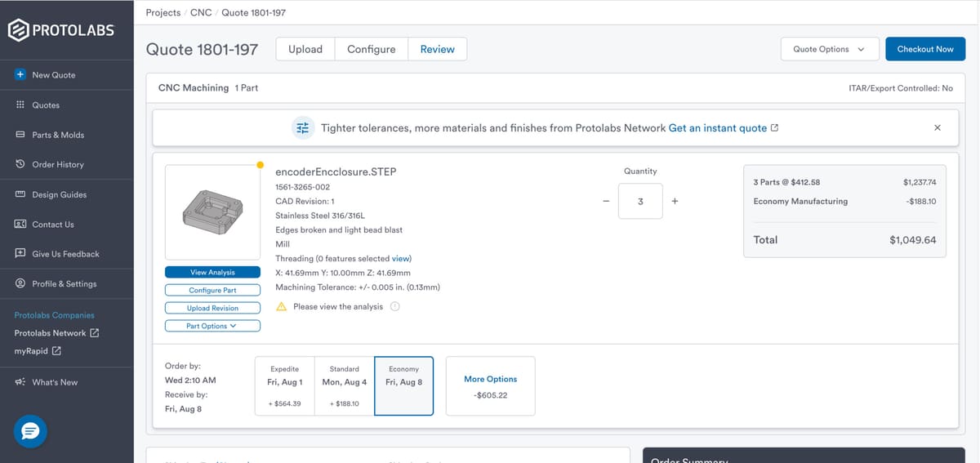The height and width of the screenshot is (463, 980).
Task: Select Expedite delivery Fri, Aug 1
Action: pyautogui.click(x=284, y=386)
